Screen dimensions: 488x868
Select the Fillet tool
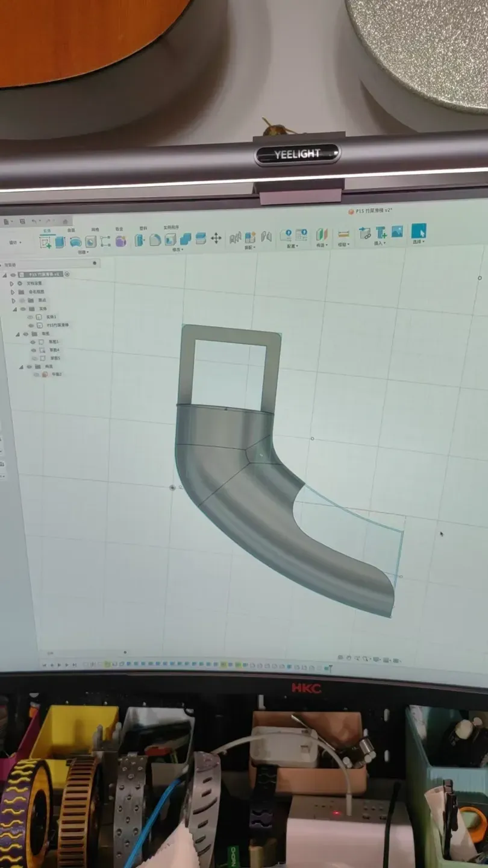tap(155, 239)
